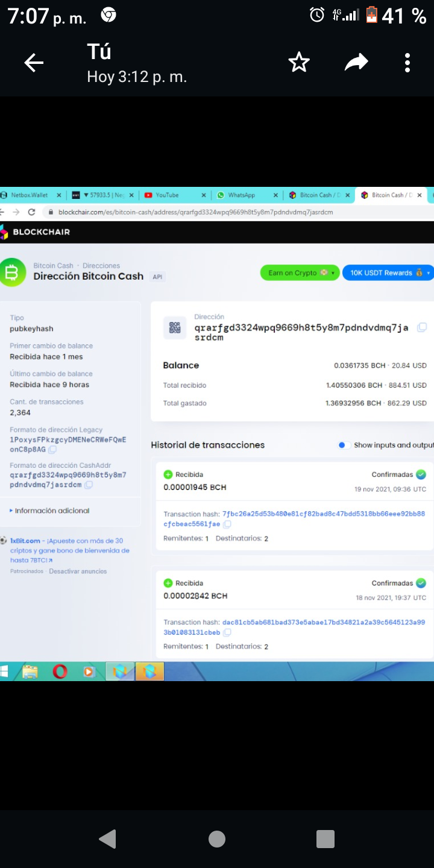The width and height of the screenshot is (434, 868).
Task: Click 'Recibida hace 9 horas' text
Action: [x=49, y=385]
